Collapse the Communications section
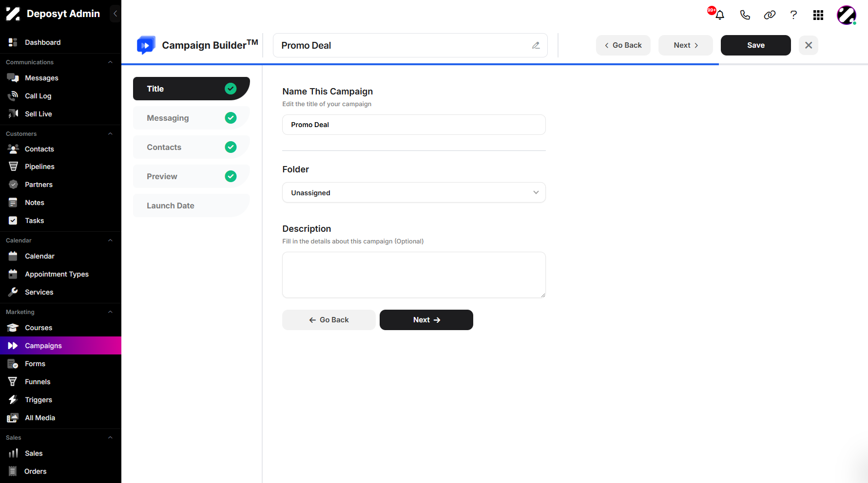868x483 pixels. [x=110, y=62]
